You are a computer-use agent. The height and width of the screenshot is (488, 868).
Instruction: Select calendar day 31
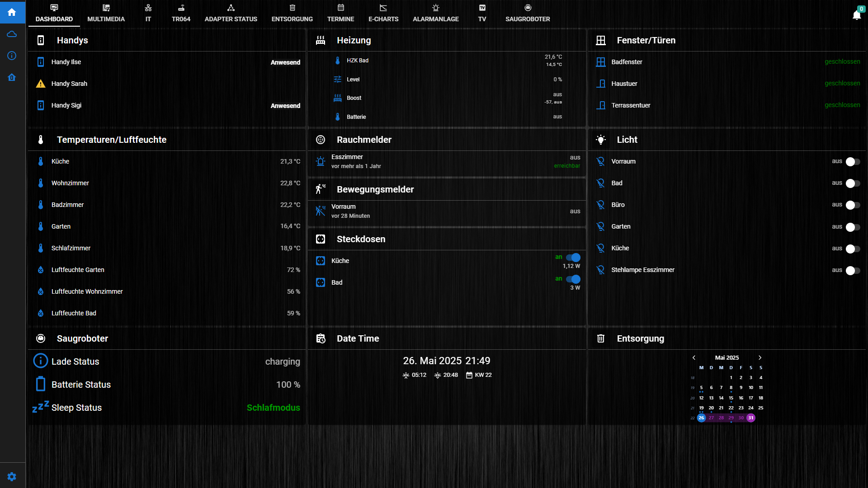[750, 418]
